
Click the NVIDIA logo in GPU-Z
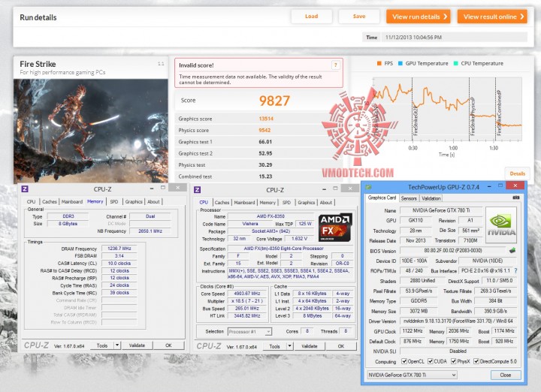click(x=501, y=225)
